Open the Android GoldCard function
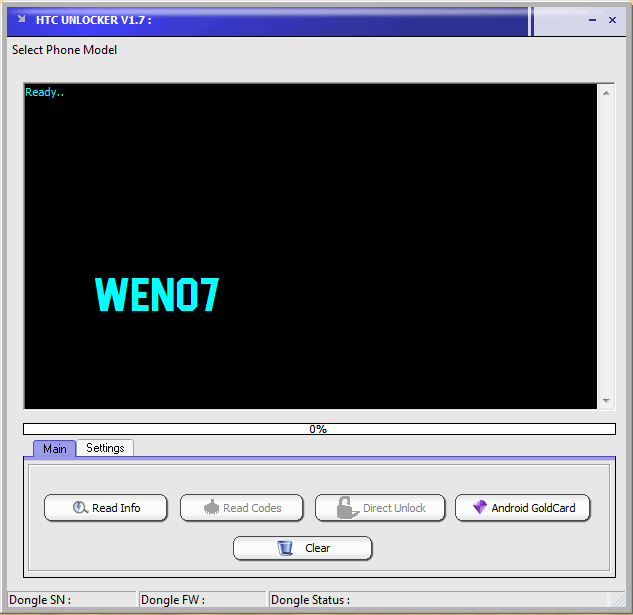This screenshot has height=615, width=633. [x=522, y=508]
